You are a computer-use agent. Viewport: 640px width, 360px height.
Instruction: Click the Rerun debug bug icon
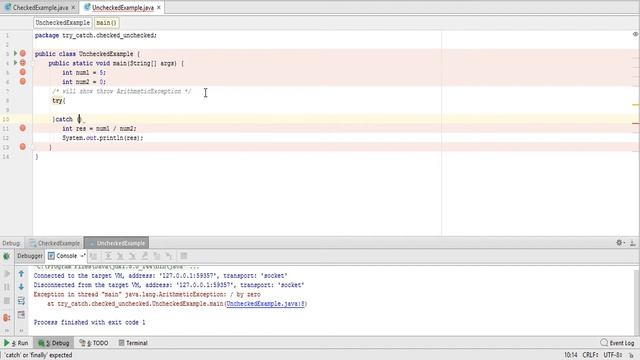pyautogui.click(x=7, y=256)
